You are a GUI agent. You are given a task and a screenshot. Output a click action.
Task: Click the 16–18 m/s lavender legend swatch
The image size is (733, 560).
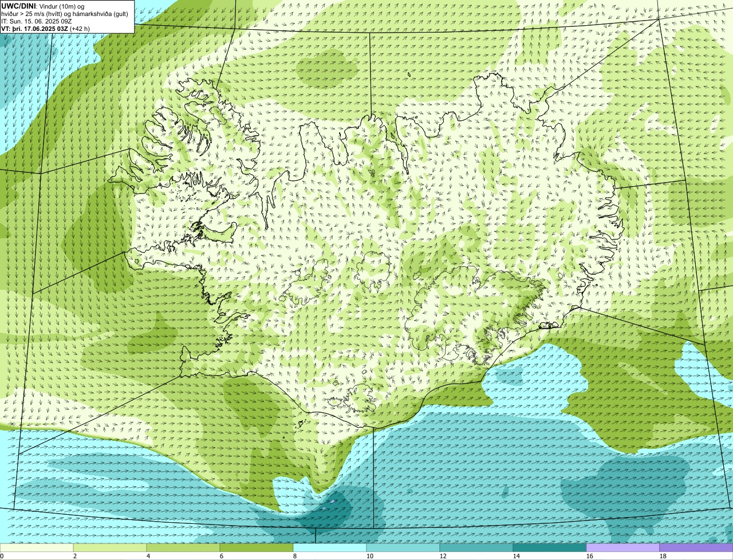[x=623, y=547]
